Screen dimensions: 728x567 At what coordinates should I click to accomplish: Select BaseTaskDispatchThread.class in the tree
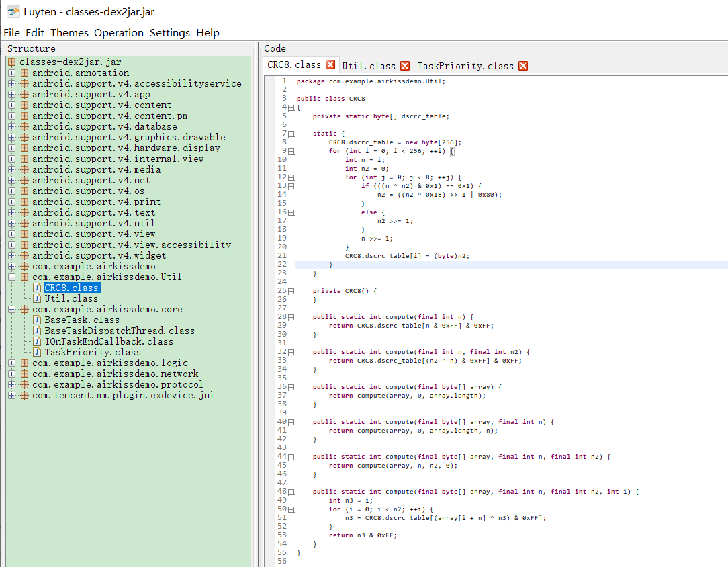(120, 331)
